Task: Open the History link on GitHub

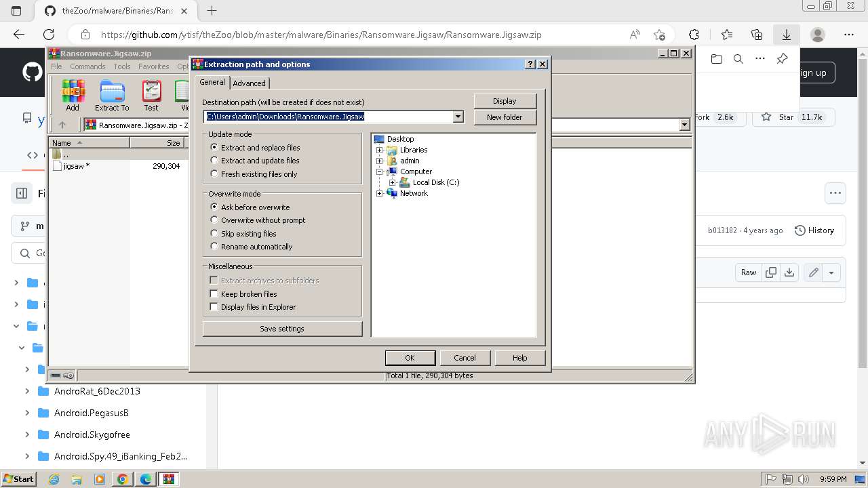Action: click(x=814, y=230)
